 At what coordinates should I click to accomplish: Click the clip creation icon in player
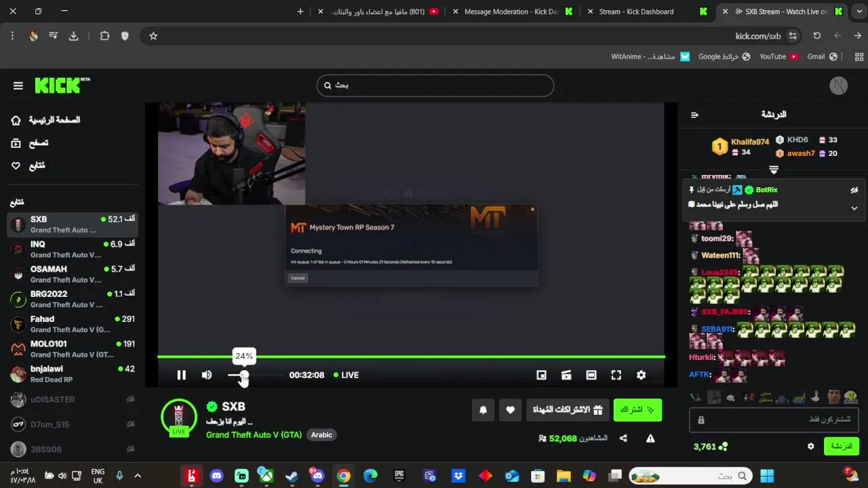[x=566, y=375]
